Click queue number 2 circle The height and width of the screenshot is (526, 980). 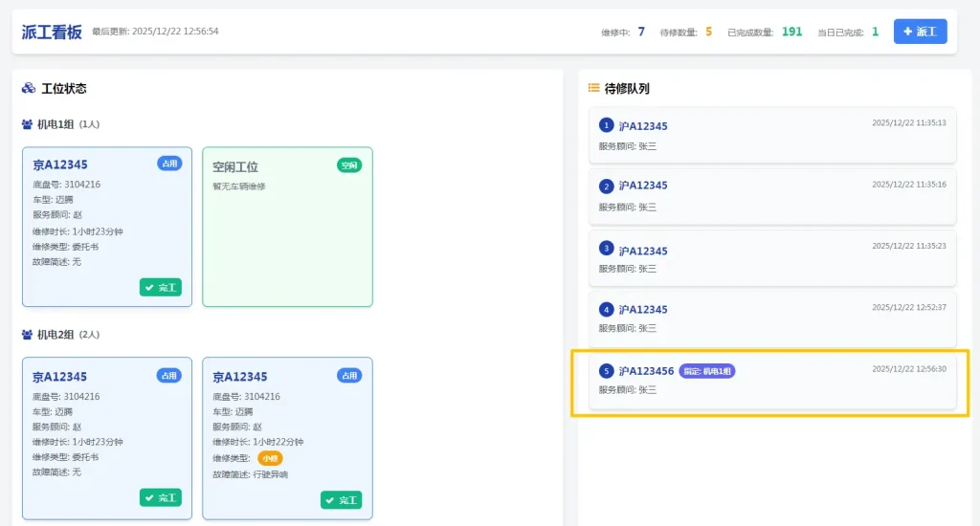(606, 186)
